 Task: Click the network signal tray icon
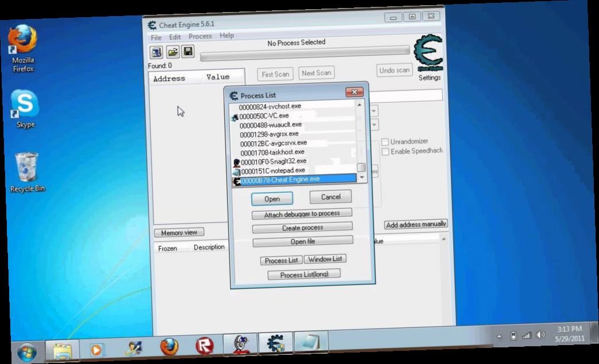(527, 336)
